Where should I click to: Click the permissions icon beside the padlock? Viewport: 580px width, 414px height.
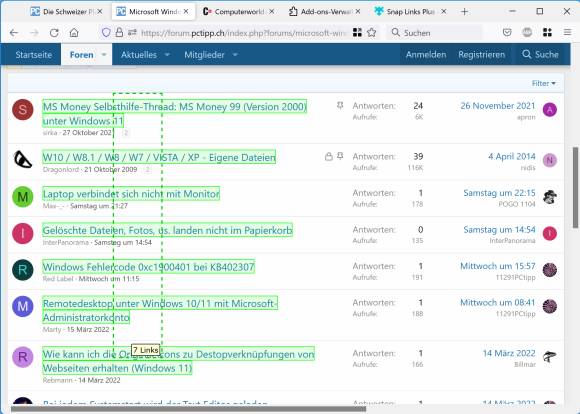(x=132, y=33)
